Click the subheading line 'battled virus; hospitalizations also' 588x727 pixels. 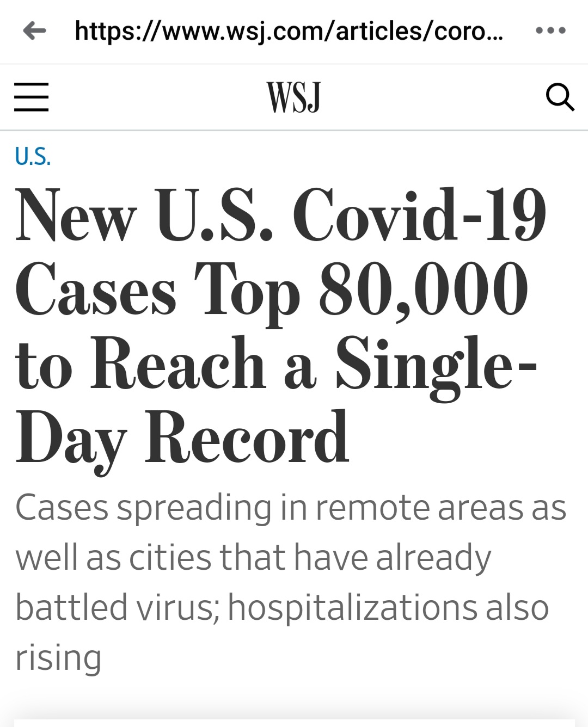[282, 608]
